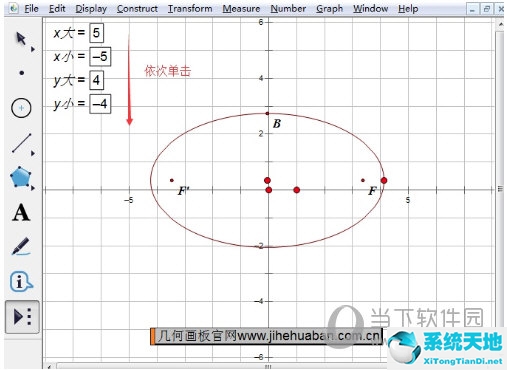Click the Sketchpad document icon beside File

tap(13, 8)
